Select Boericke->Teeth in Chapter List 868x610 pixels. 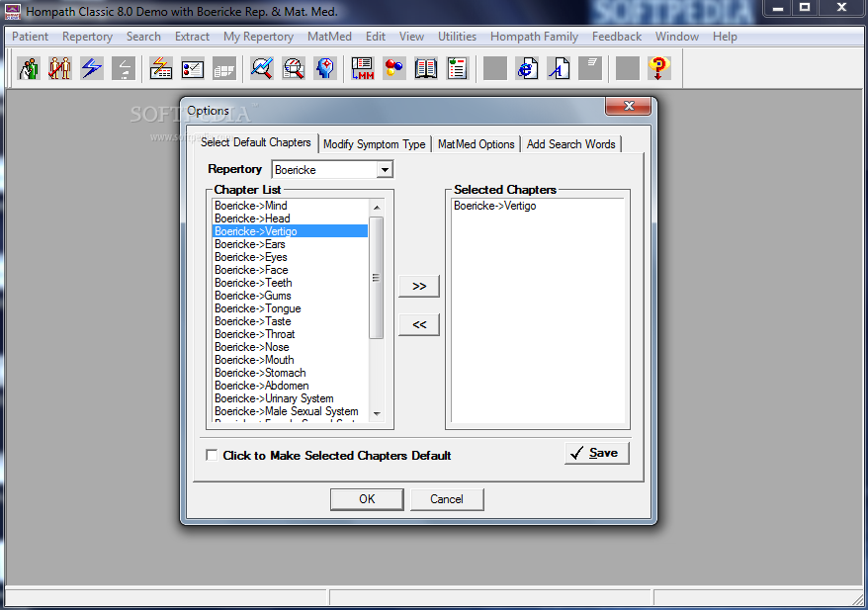290,283
